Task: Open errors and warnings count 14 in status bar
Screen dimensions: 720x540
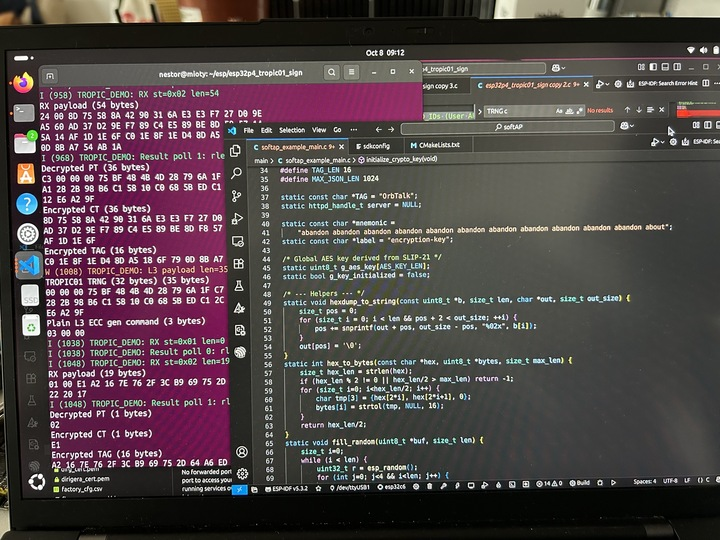Action: [549, 484]
